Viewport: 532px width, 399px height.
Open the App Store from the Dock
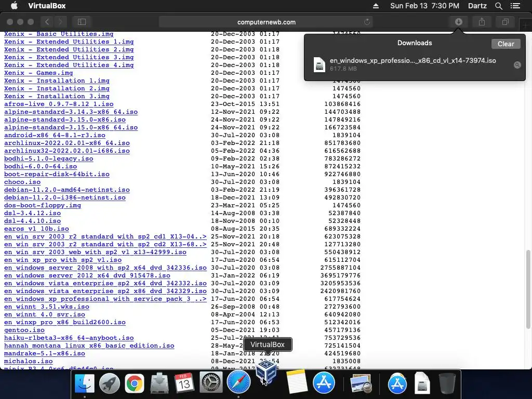[324, 383]
